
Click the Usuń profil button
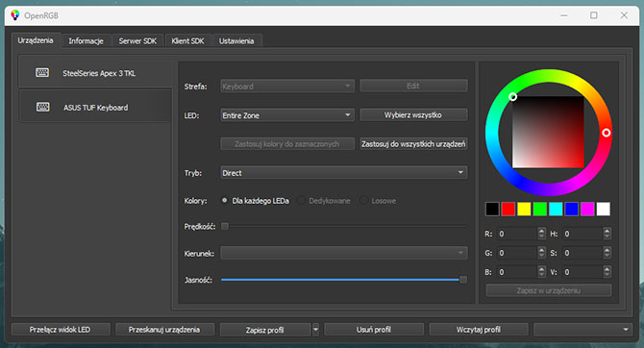[374, 329]
